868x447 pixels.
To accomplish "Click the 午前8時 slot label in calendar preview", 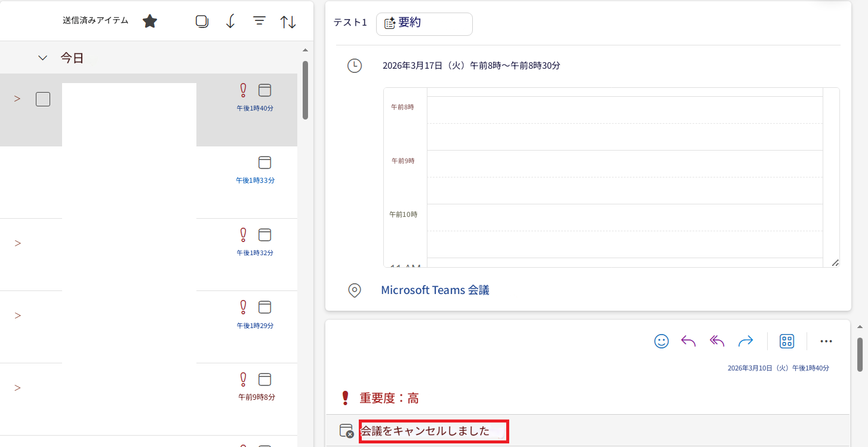I will tap(402, 107).
